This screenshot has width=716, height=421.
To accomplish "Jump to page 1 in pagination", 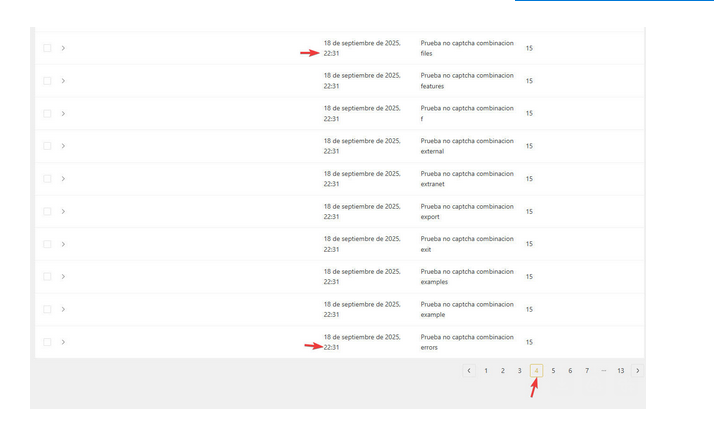I will [486, 371].
